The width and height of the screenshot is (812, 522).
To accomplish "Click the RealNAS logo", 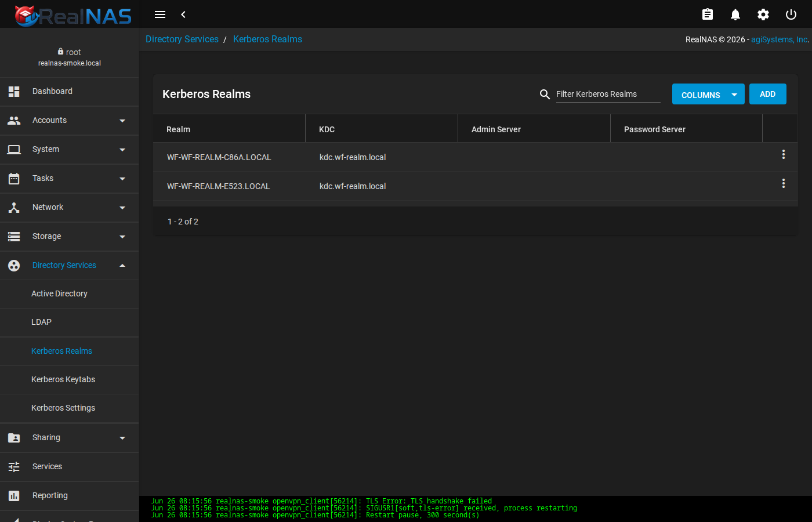I will tap(73, 15).
